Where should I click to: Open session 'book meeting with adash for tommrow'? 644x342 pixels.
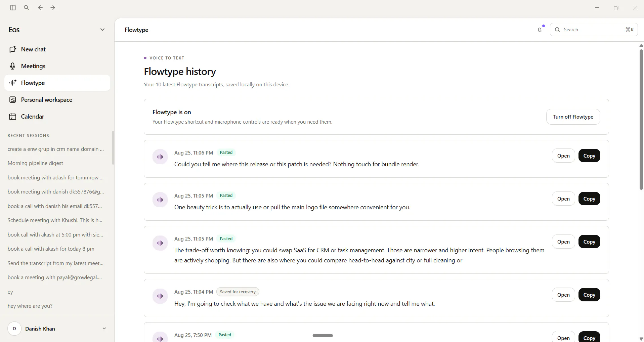pyautogui.click(x=56, y=178)
